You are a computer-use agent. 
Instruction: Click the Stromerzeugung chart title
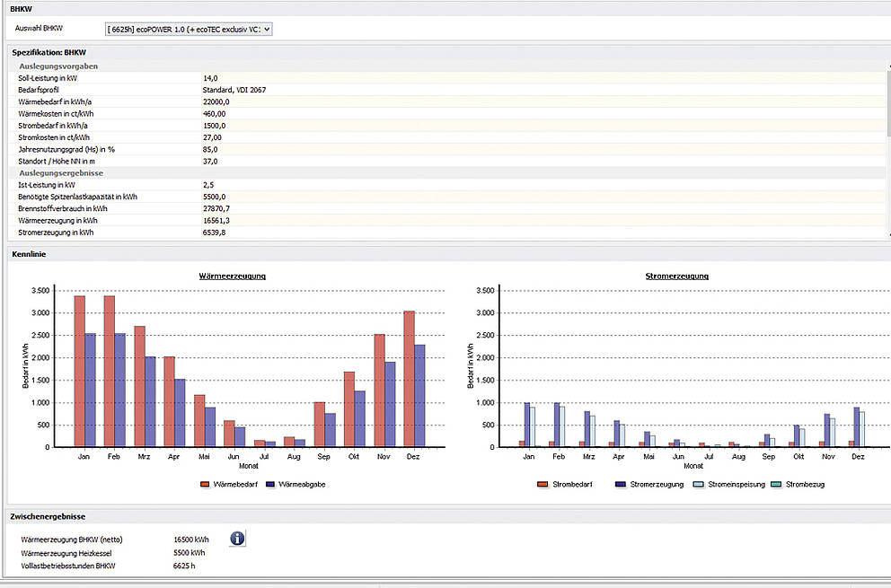[676, 276]
